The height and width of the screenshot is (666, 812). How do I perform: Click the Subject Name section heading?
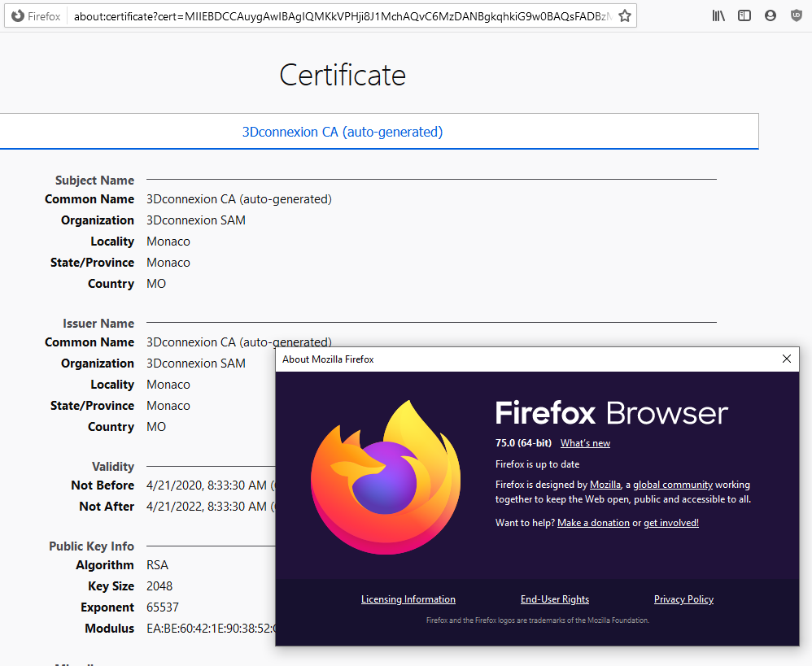pyautogui.click(x=94, y=180)
